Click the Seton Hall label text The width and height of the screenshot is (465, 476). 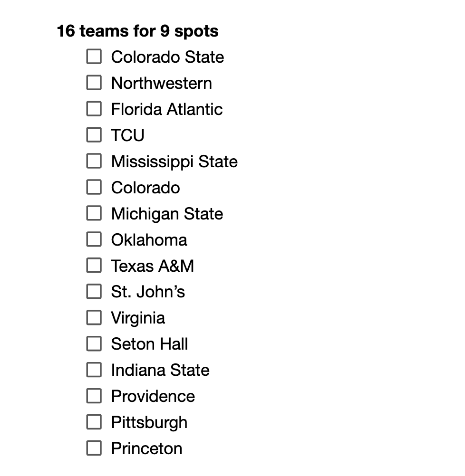coord(149,344)
